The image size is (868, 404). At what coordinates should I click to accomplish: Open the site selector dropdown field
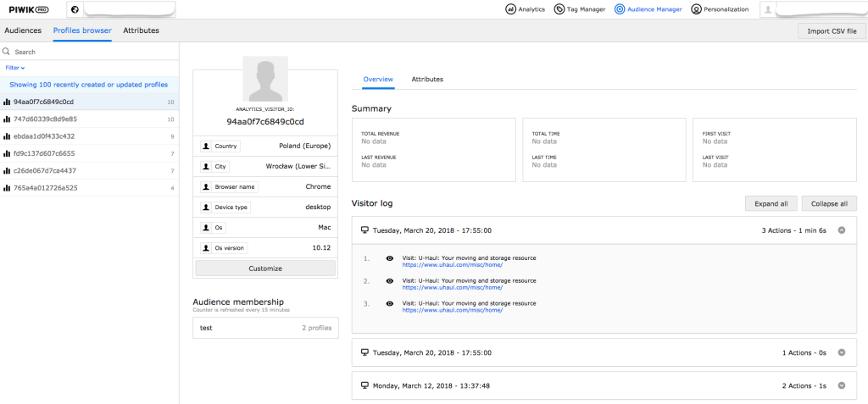(121, 9)
